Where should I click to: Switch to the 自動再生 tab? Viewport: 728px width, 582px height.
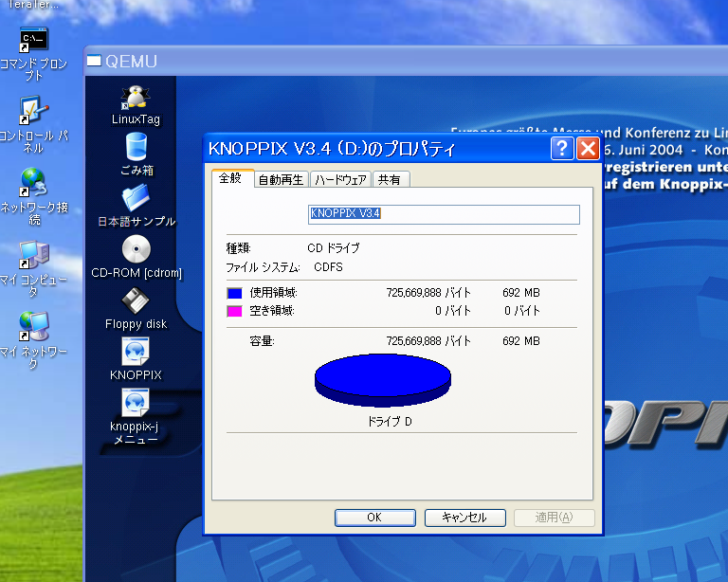tap(281, 179)
